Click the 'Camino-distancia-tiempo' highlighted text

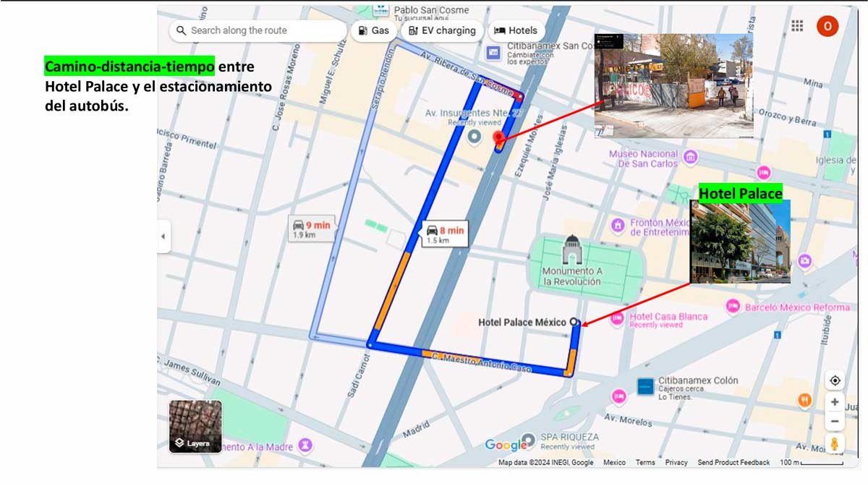[x=129, y=67]
